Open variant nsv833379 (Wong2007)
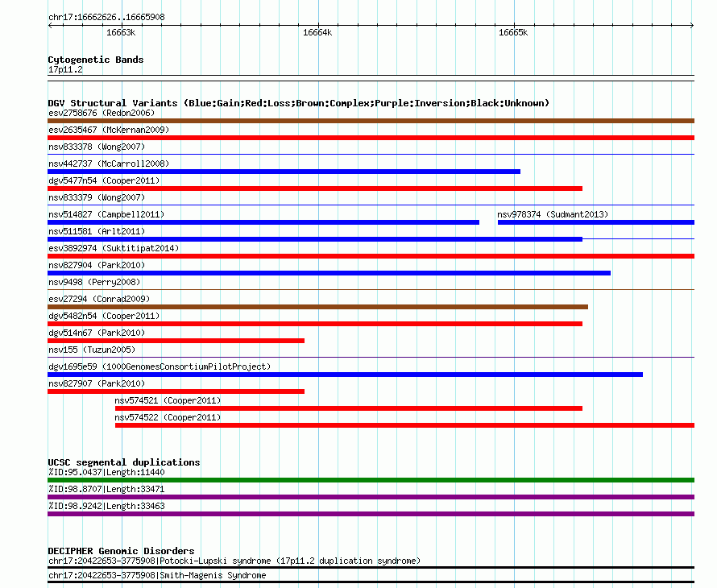Screen dimensions: 717x588 click(97, 197)
